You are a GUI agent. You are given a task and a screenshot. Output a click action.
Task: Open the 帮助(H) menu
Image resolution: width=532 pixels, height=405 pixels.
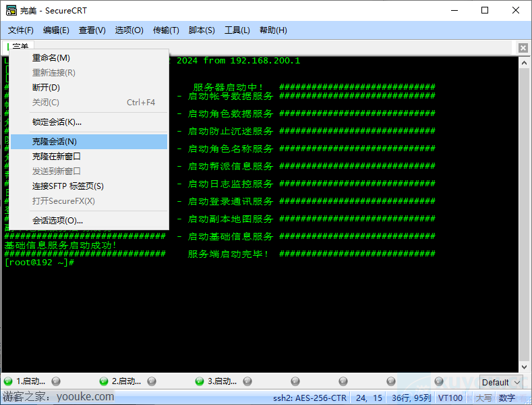click(x=273, y=30)
